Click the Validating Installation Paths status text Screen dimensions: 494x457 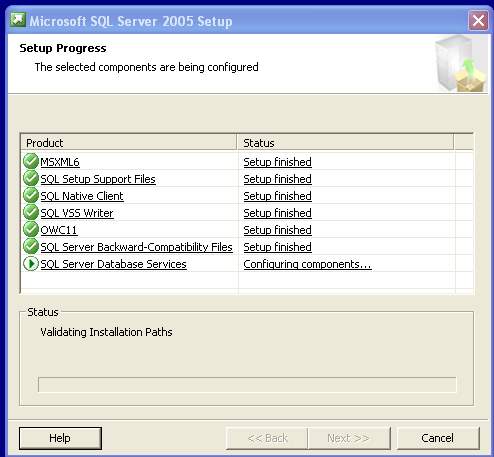tap(106, 332)
